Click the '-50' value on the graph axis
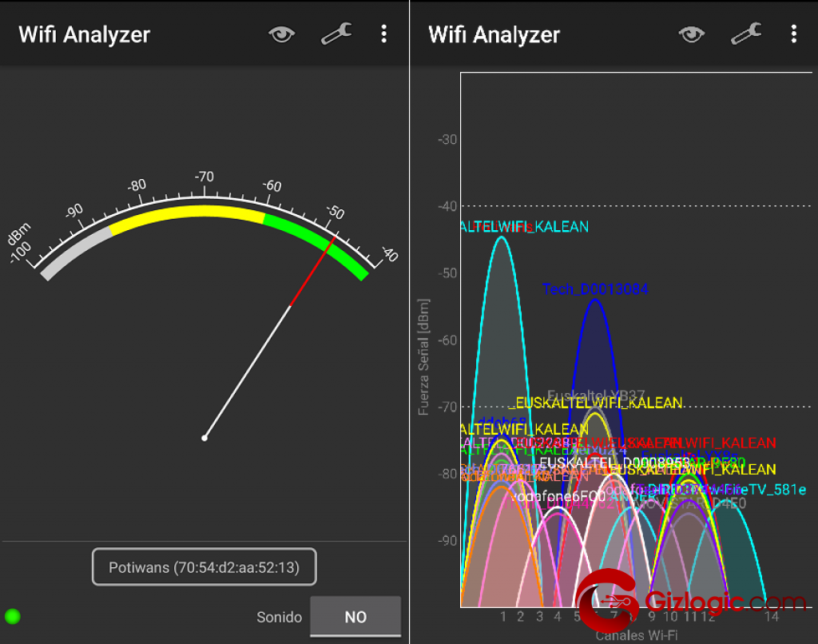Viewport: 818px width, 644px height. (447, 273)
